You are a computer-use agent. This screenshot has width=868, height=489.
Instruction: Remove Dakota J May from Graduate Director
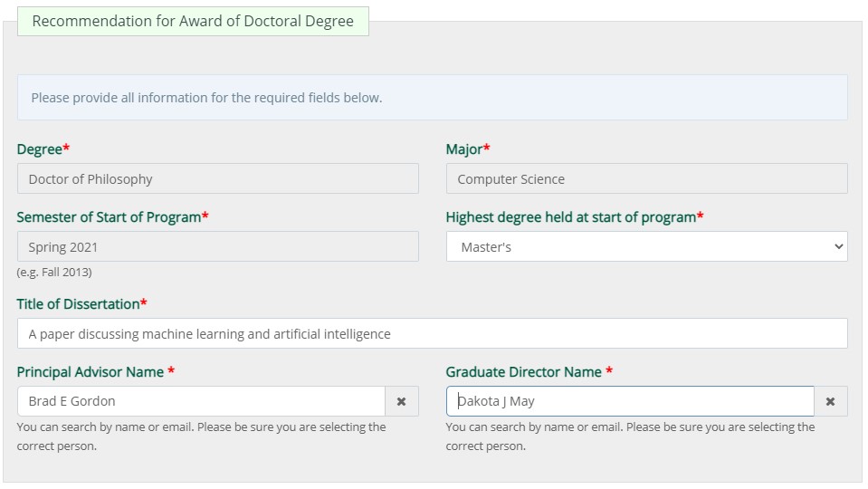(830, 401)
